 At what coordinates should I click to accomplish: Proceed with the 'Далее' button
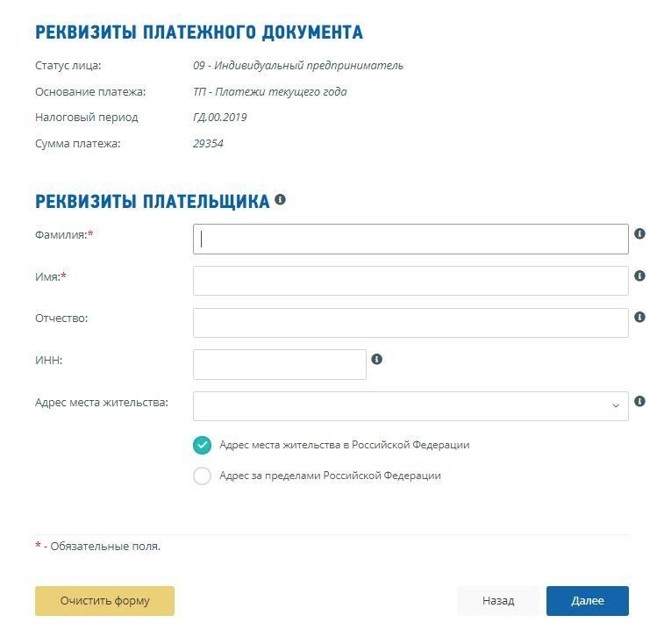click(587, 601)
